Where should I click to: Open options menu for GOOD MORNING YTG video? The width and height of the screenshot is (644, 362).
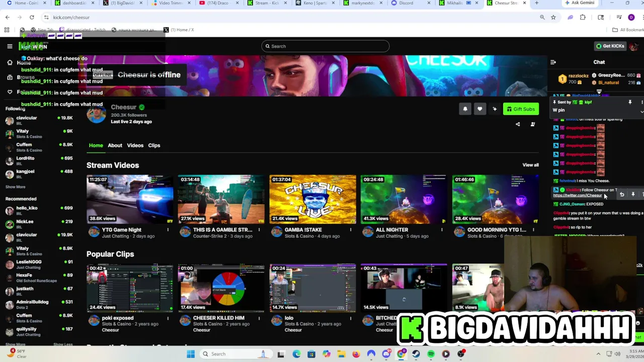pos(533,230)
